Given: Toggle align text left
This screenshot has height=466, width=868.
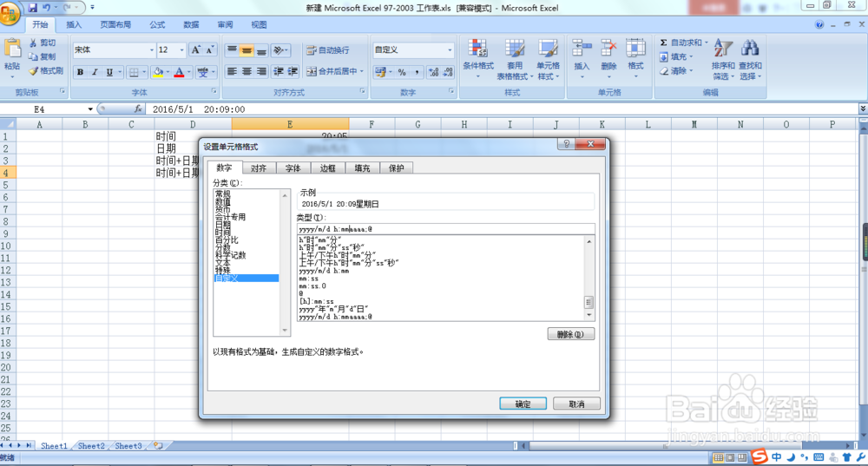Looking at the screenshot, I should (x=232, y=71).
